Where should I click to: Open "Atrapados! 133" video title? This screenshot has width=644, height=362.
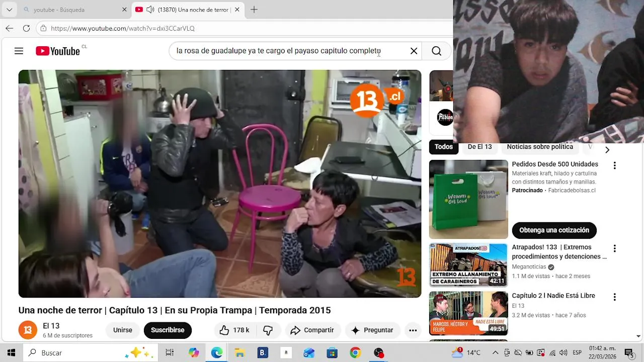click(559, 252)
